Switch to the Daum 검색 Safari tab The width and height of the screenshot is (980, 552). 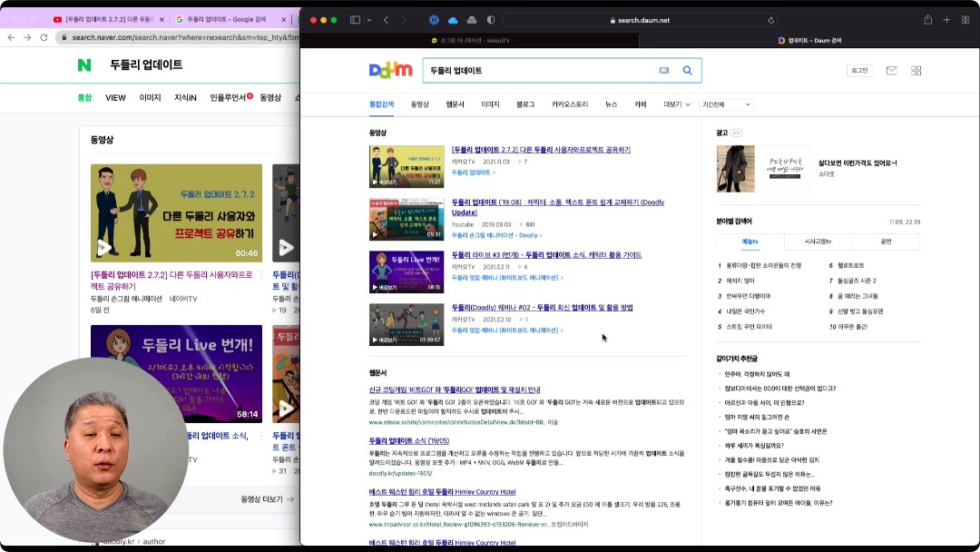coord(809,40)
